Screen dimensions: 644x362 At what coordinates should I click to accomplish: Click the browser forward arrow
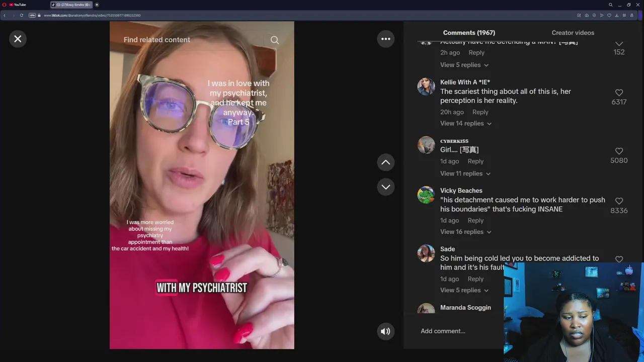[x=13, y=15]
